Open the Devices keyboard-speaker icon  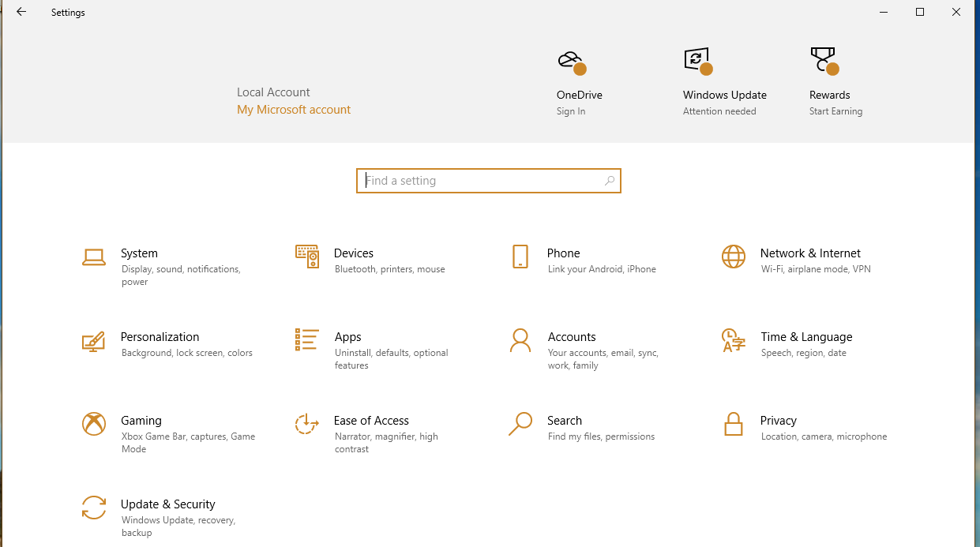306,257
